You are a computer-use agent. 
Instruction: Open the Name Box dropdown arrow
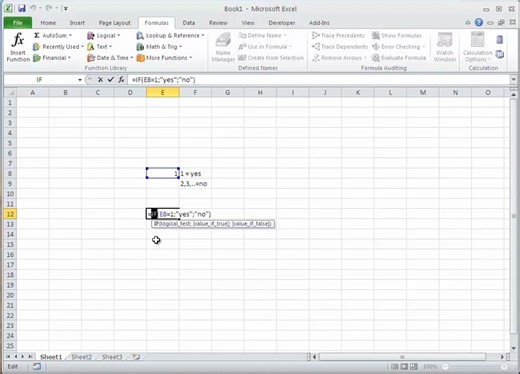coord(80,80)
